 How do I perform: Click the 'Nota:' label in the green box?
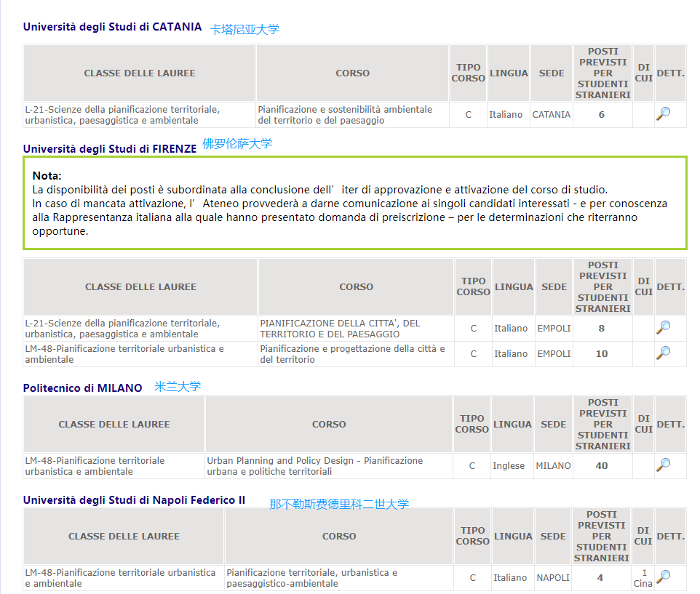pyautogui.click(x=47, y=176)
